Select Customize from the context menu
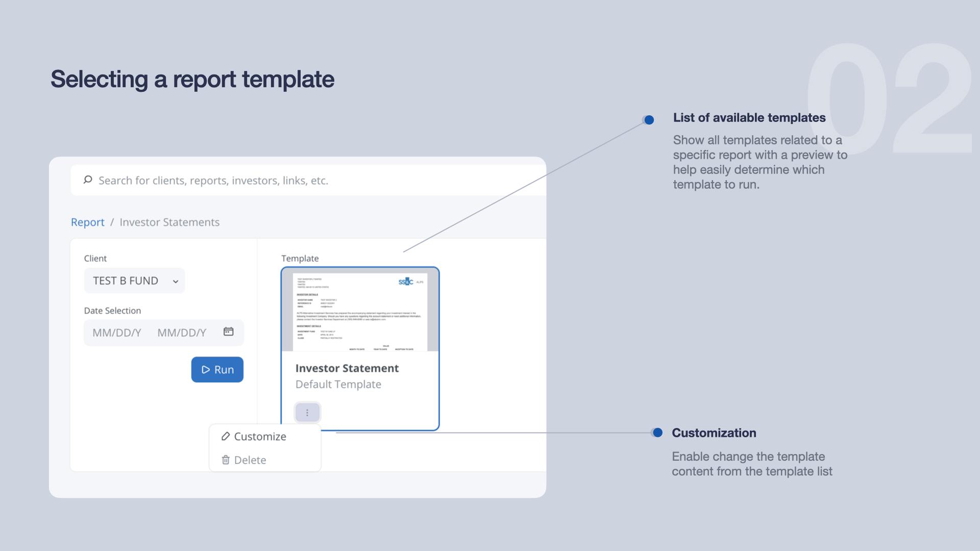 pos(259,436)
